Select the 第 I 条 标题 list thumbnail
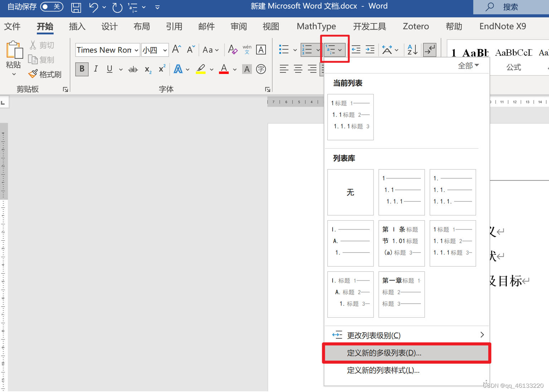Screen dimensions: 549x392 [402, 243]
